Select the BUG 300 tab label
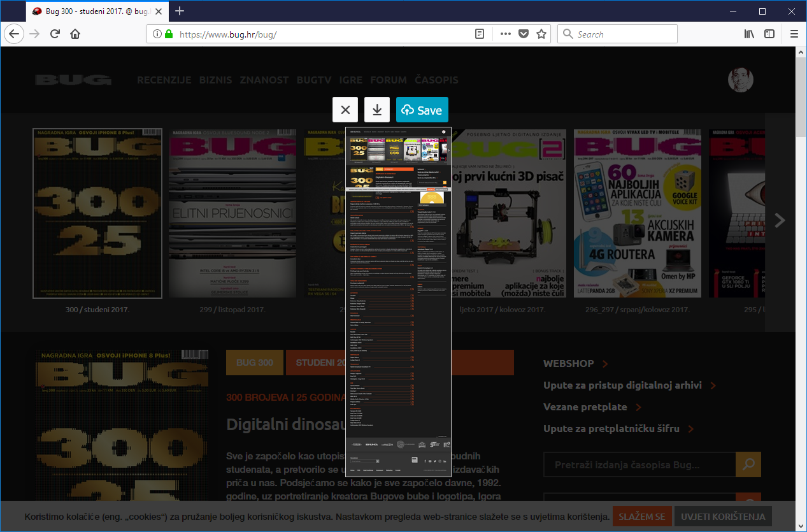The width and height of the screenshot is (807, 532). 255,363
